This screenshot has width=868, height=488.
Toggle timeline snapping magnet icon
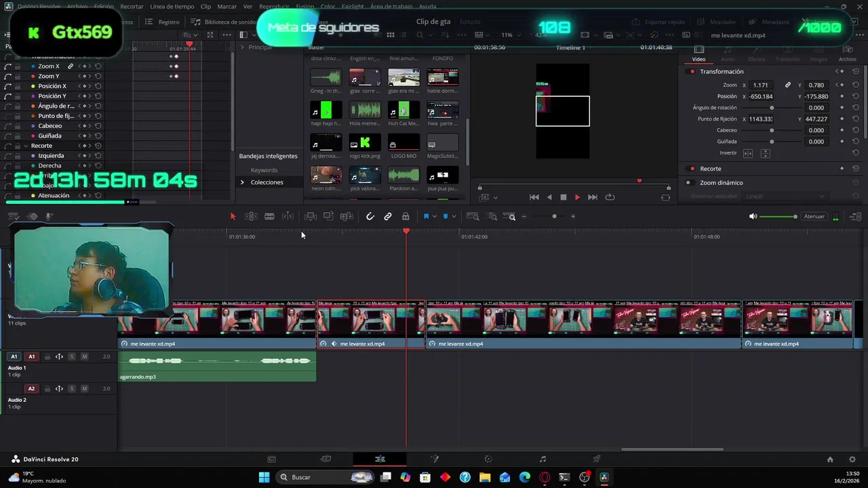point(370,216)
